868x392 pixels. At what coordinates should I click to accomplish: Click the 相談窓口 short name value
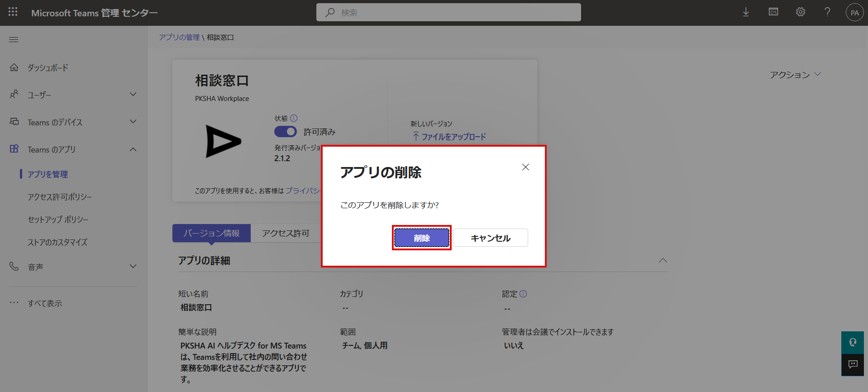tap(196, 307)
